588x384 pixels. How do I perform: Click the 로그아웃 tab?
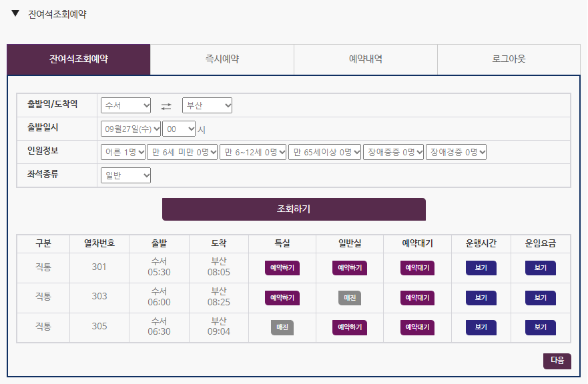point(509,59)
